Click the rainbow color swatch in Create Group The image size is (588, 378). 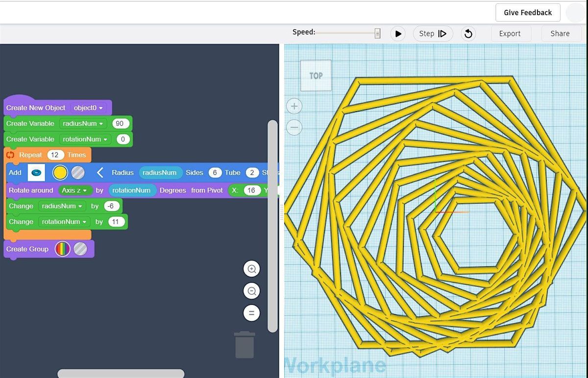coord(63,249)
